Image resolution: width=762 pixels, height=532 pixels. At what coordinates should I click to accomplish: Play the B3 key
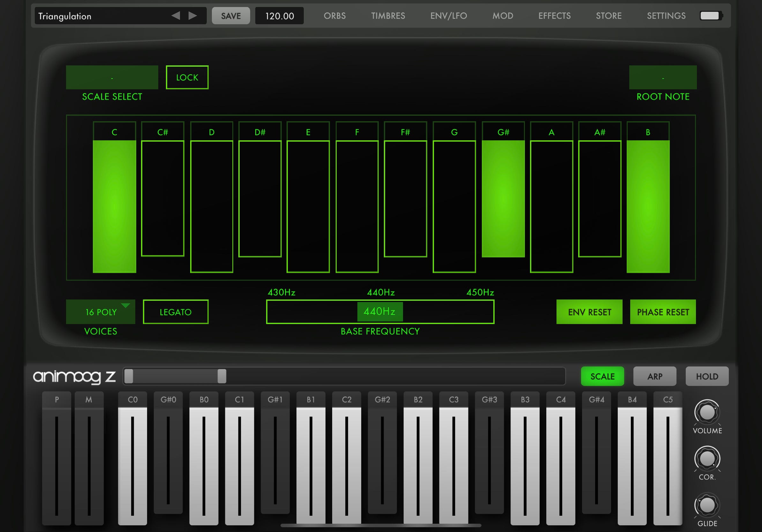click(x=525, y=458)
